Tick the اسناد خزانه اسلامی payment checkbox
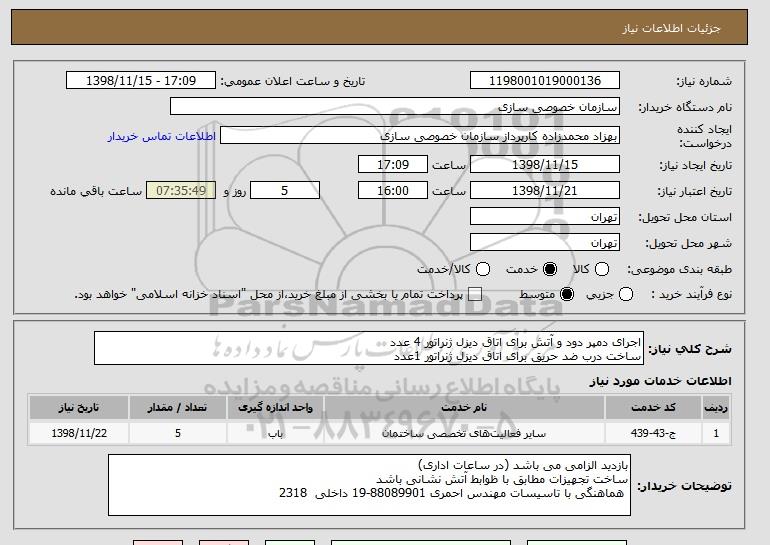This screenshot has height=545, width=770. tap(475, 295)
